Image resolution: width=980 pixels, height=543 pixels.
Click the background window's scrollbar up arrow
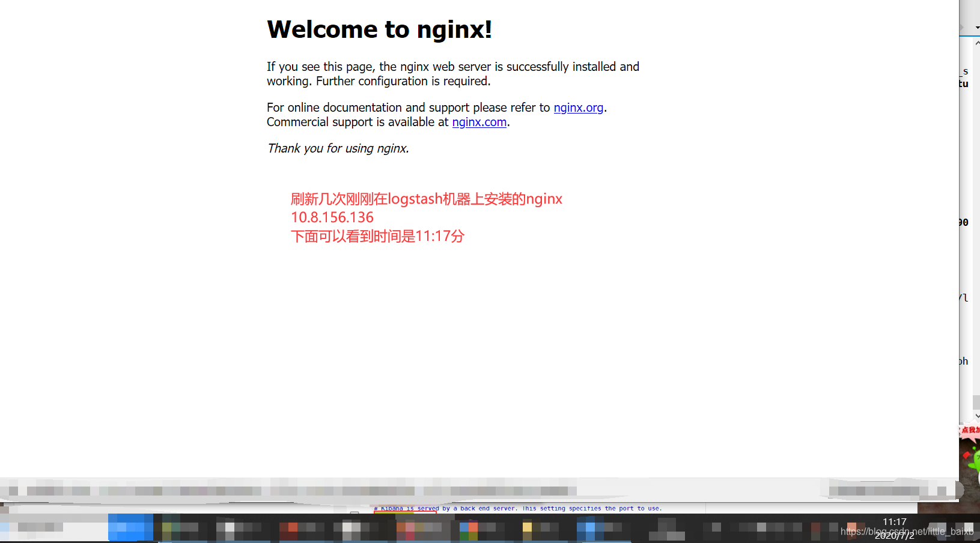point(977,43)
